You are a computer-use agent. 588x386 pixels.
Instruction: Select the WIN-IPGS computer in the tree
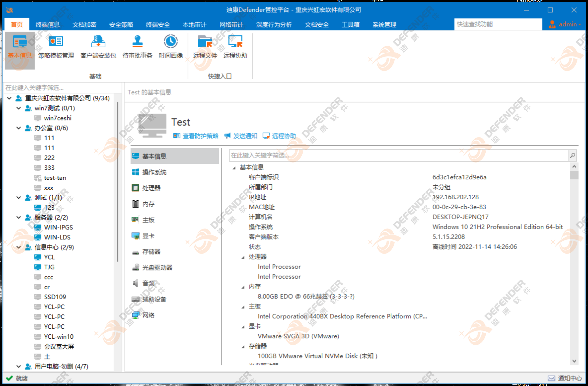58,227
